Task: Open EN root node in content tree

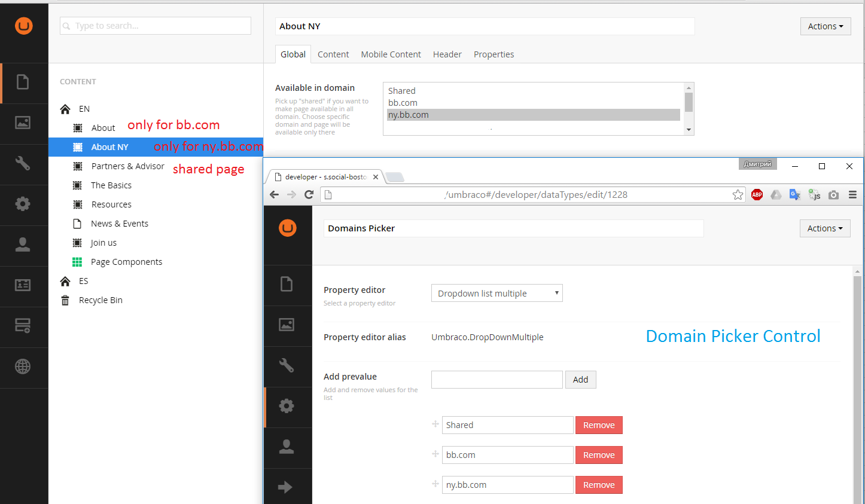Action: [84, 109]
